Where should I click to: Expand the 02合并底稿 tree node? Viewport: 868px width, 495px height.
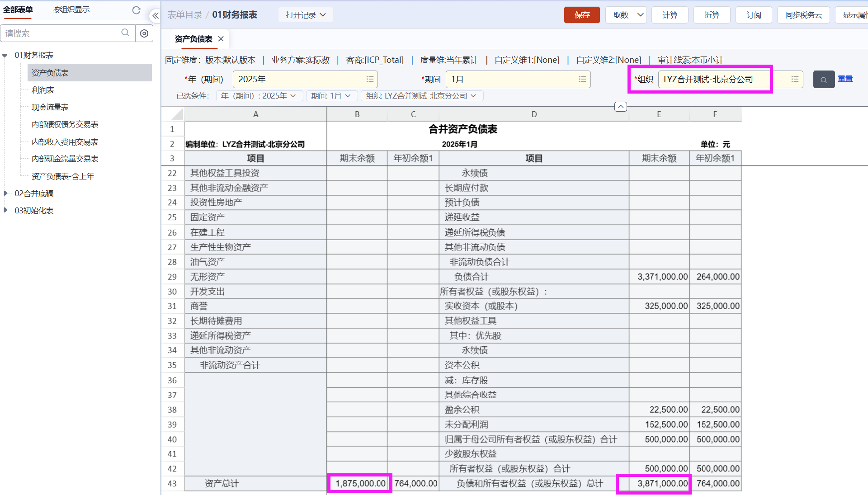pos(5,193)
